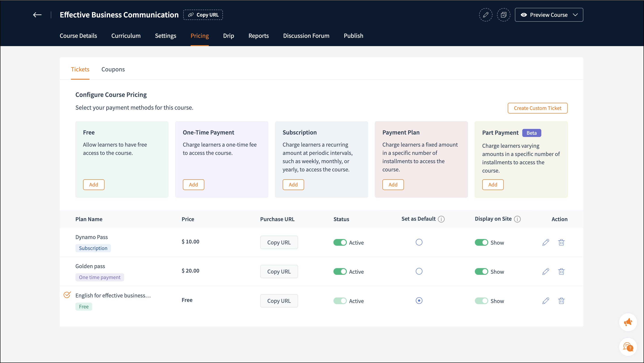Open the Curriculum tab
The height and width of the screenshot is (363, 644).
(x=126, y=36)
